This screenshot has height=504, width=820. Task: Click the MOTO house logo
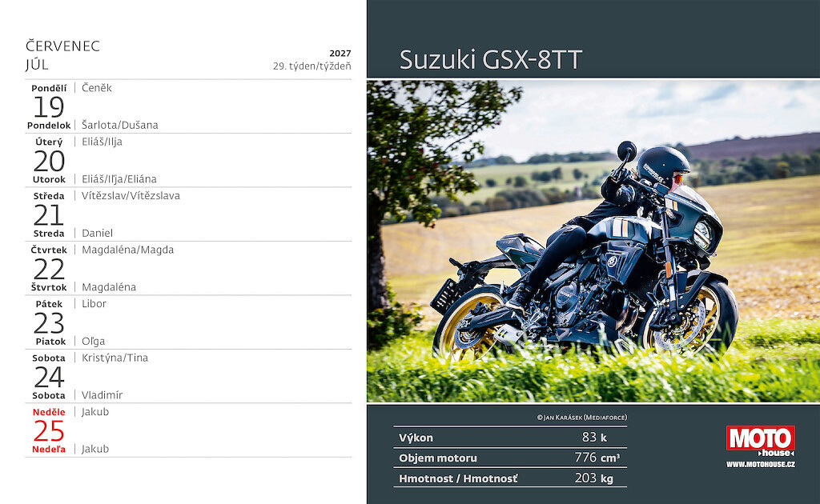(x=761, y=441)
